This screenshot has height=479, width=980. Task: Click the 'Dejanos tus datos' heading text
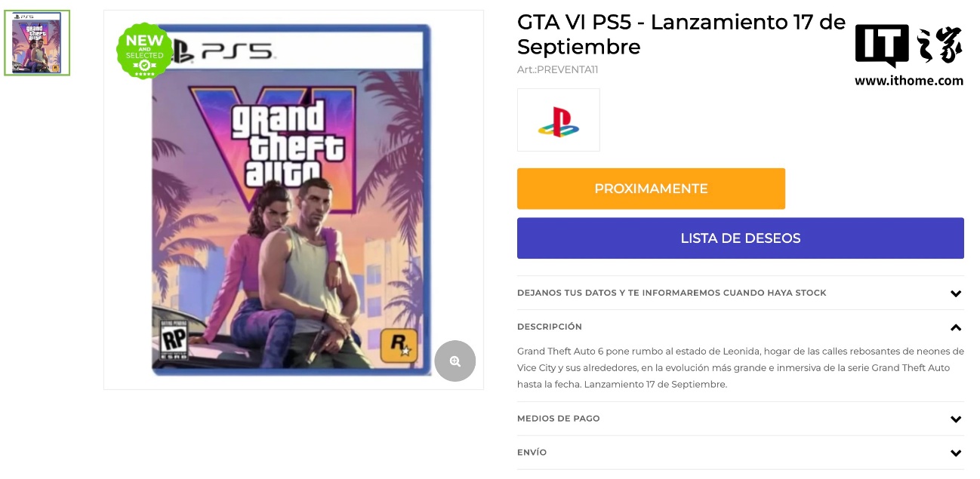(671, 293)
